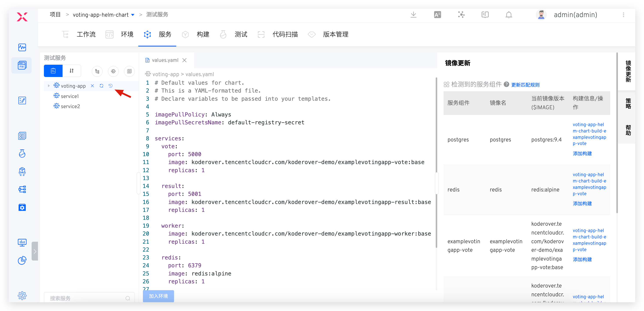Click the repository branch circular icon
644x311 pixels.
pos(97,71)
